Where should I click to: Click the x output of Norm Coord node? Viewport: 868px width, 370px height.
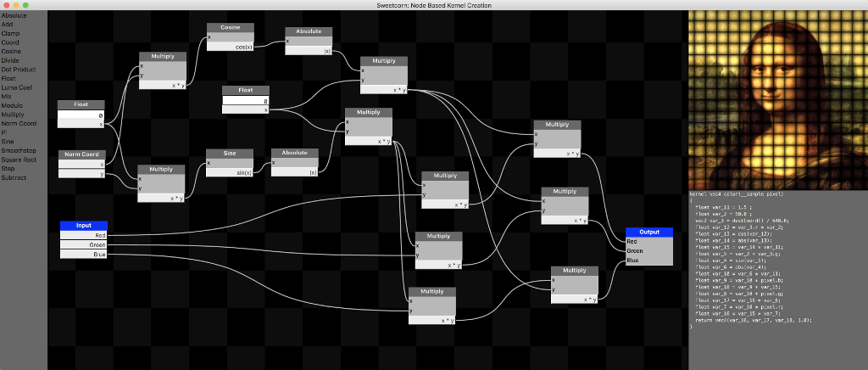(x=81, y=165)
